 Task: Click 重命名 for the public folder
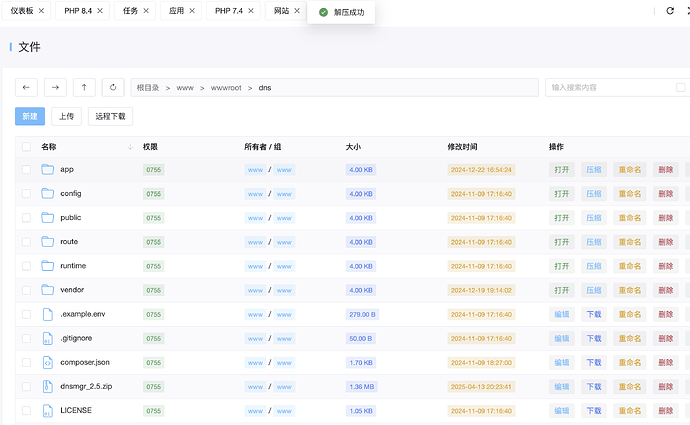click(629, 217)
